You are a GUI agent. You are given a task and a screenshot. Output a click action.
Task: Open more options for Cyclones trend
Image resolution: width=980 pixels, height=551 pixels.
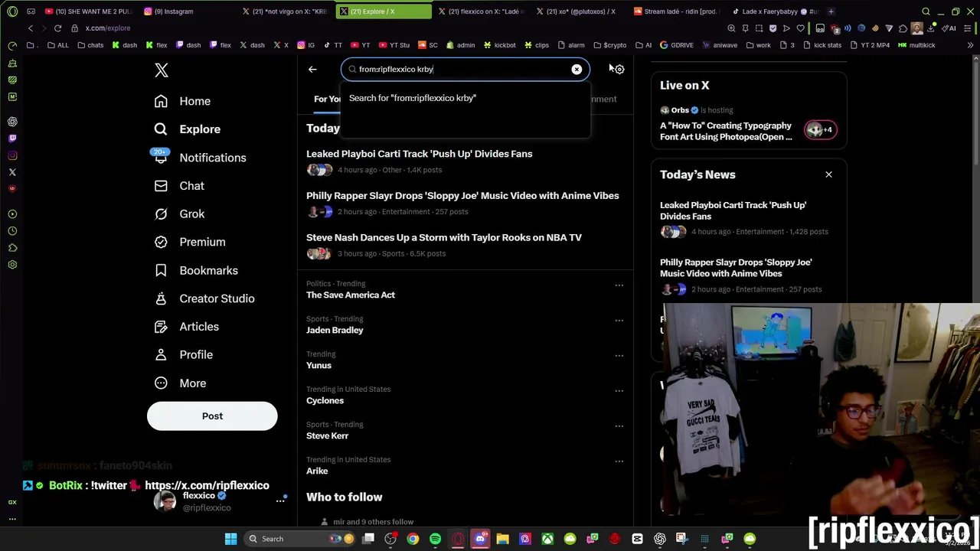[x=619, y=391]
